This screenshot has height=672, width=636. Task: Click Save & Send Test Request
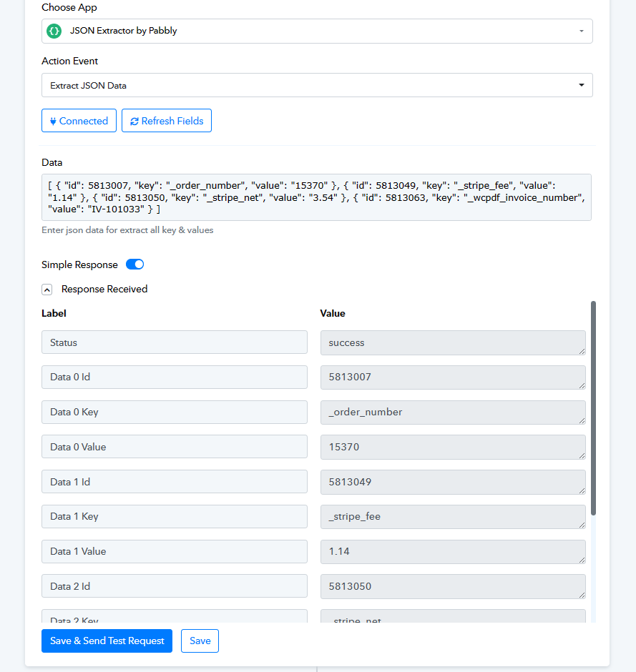107,641
